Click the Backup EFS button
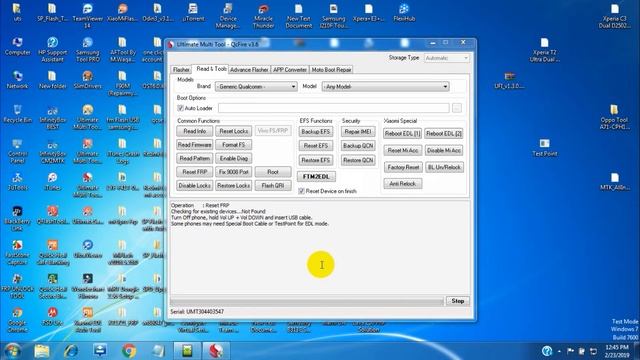Image resolution: width=640 pixels, height=360 pixels. [x=316, y=131]
